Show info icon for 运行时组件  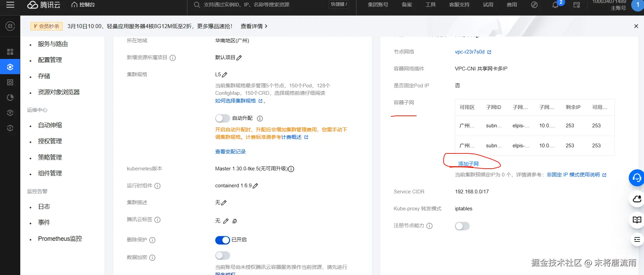click(157, 186)
